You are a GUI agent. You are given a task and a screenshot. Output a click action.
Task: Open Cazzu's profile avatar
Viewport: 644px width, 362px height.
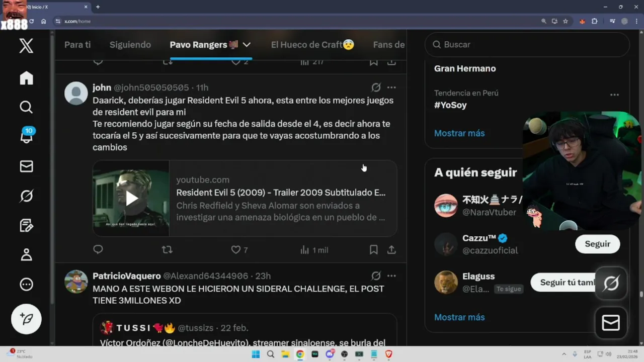point(446,244)
